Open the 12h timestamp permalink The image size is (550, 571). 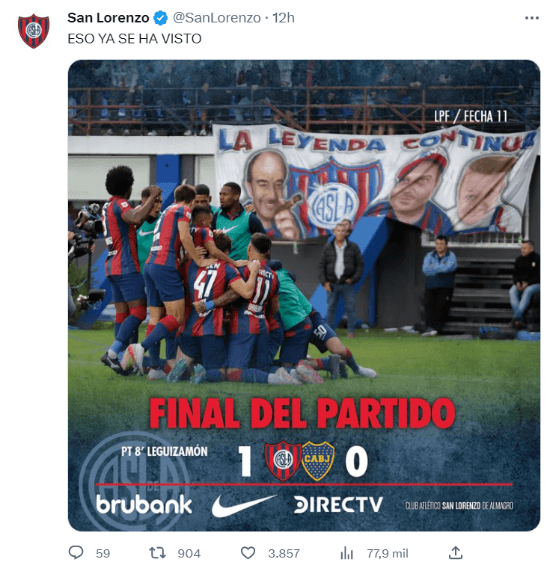283,18
